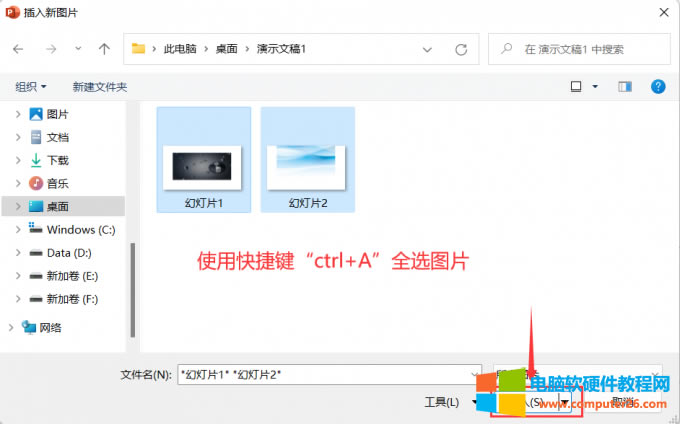Click the Back navigation arrow
The image size is (680, 424).
pyautogui.click(x=18, y=49)
